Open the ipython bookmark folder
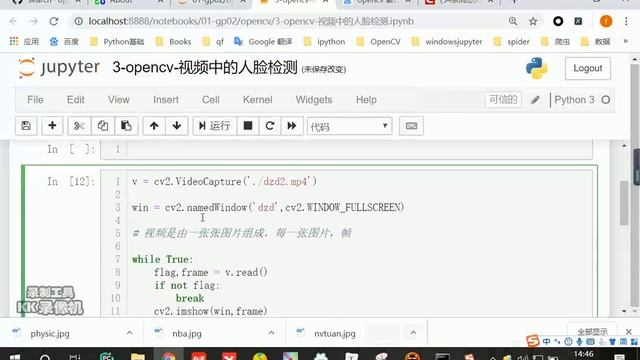 324,42
